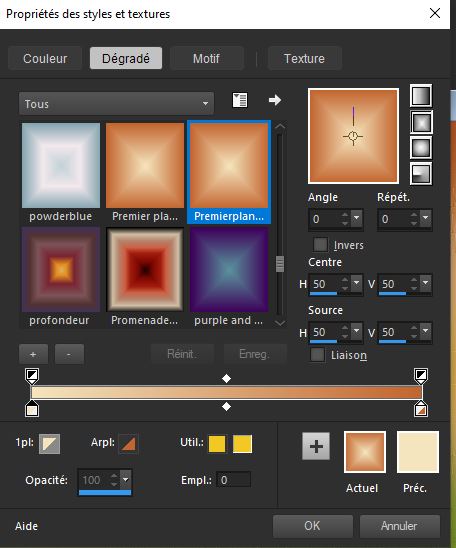The height and width of the screenshot is (548, 456).
Task: Enable the Liaison checkbox
Action: tap(317, 355)
